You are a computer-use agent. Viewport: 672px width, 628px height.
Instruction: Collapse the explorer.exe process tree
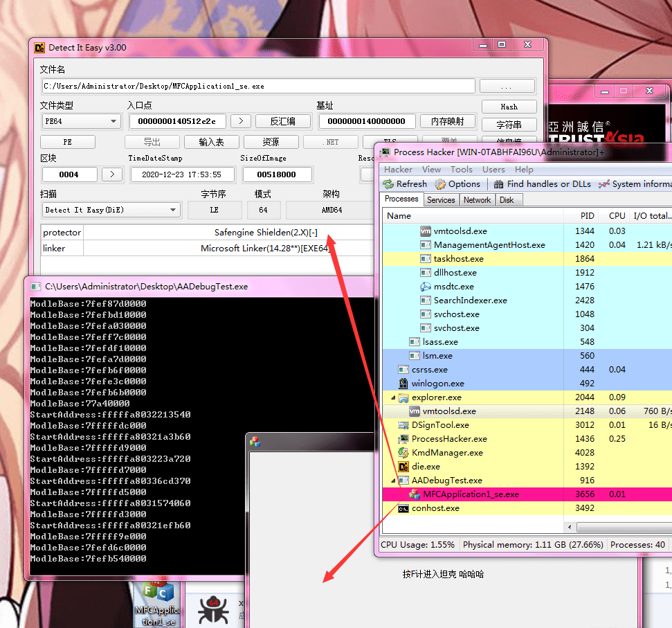(393, 398)
